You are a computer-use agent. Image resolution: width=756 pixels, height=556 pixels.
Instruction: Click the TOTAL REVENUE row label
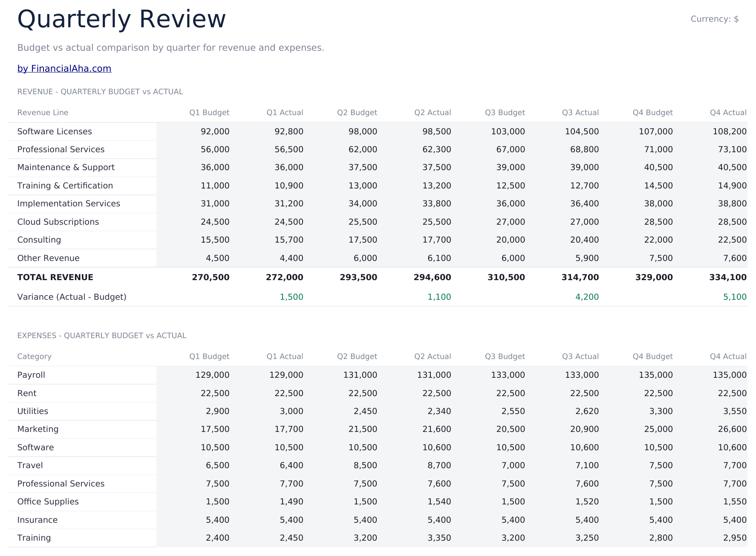click(55, 277)
